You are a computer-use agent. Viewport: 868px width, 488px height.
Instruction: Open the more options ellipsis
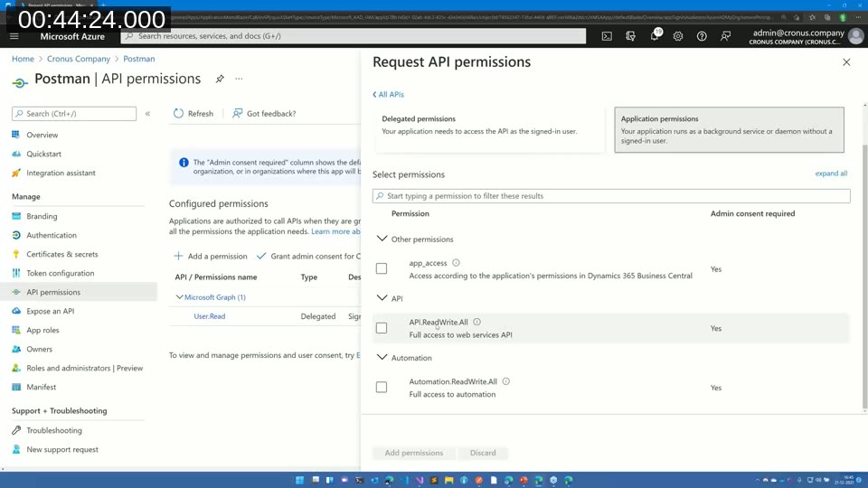pos(239,79)
